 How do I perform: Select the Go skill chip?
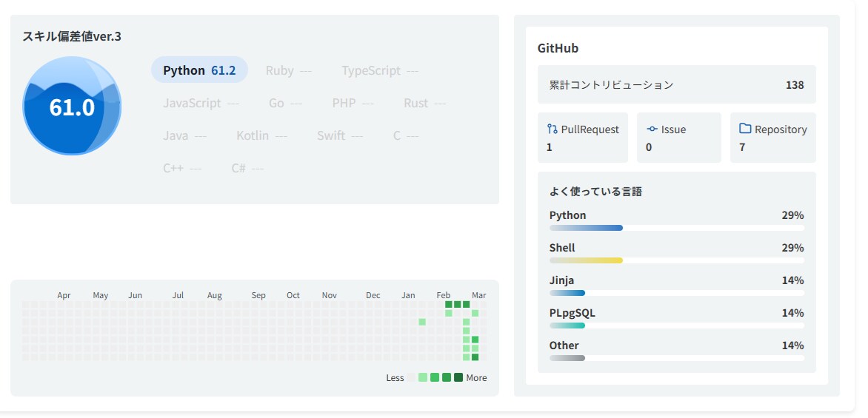(x=285, y=103)
